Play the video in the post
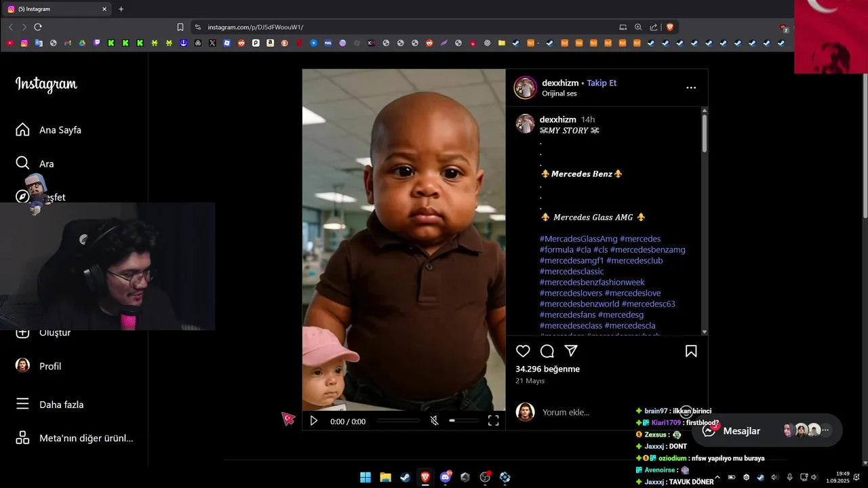The height and width of the screenshot is (488, 868). tap(313, 421)
